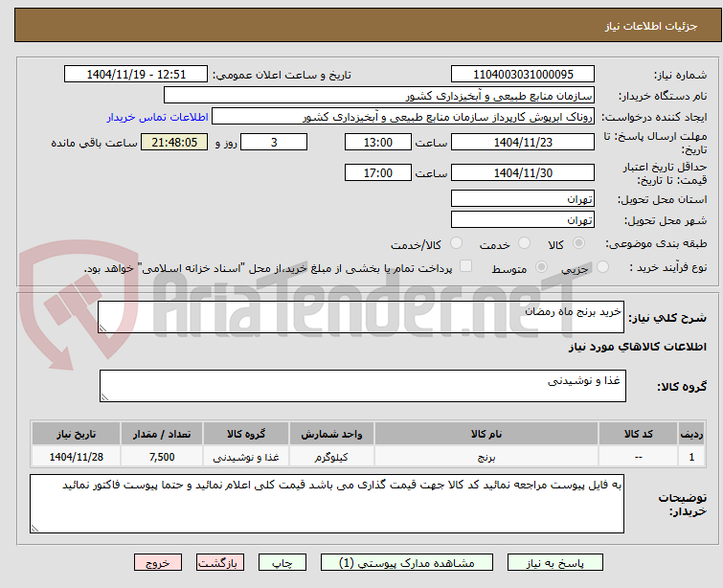Screen dimensions: 723x588
Task: Click the announcement date field 1404/11/19 - 12:51
Action: point(136,75)
